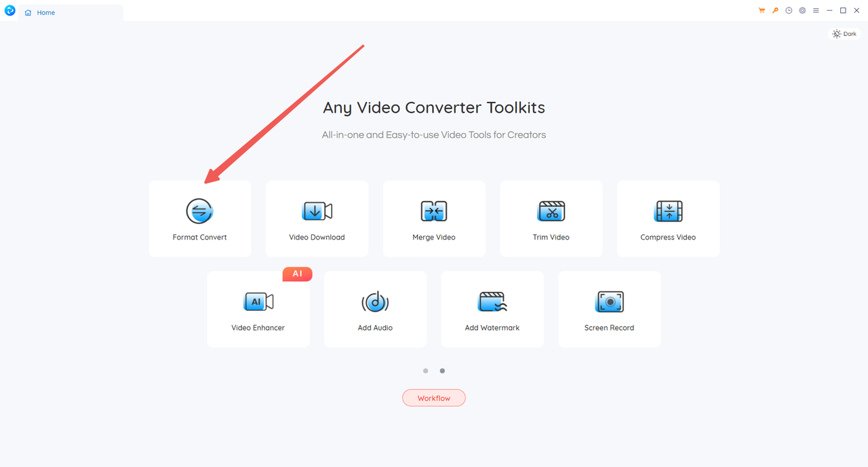Toggle Dark mode
This screenshot has width=868, height=467.
pyautogui.click(x=845, y=34)
